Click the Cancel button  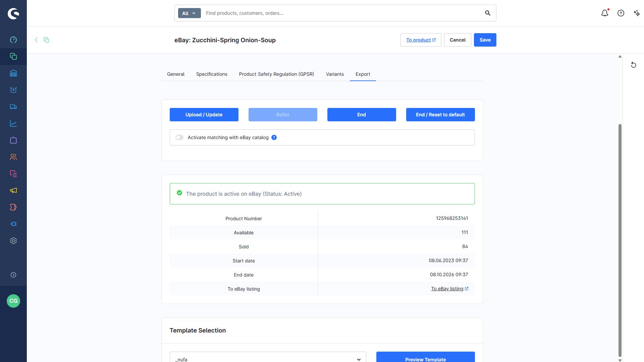coord(458,40)
